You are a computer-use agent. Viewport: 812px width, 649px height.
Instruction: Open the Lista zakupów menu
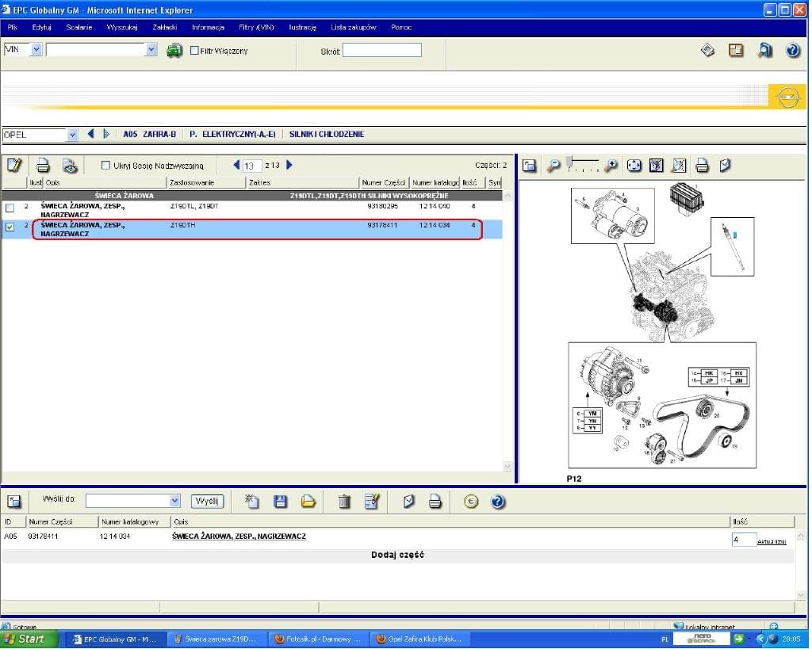coord(353,27)
